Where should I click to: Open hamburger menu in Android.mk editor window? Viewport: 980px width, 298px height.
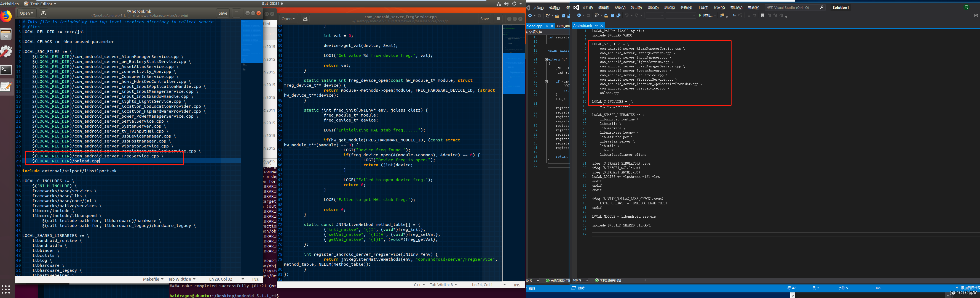[x=237, y=13]
